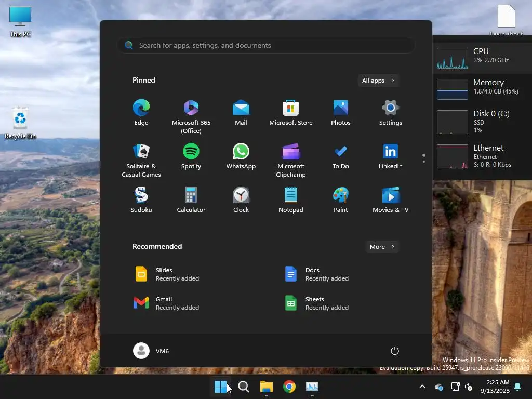Select the This PC desktop icon
This screenshot has width=532, height=399.
coord(20,22)
